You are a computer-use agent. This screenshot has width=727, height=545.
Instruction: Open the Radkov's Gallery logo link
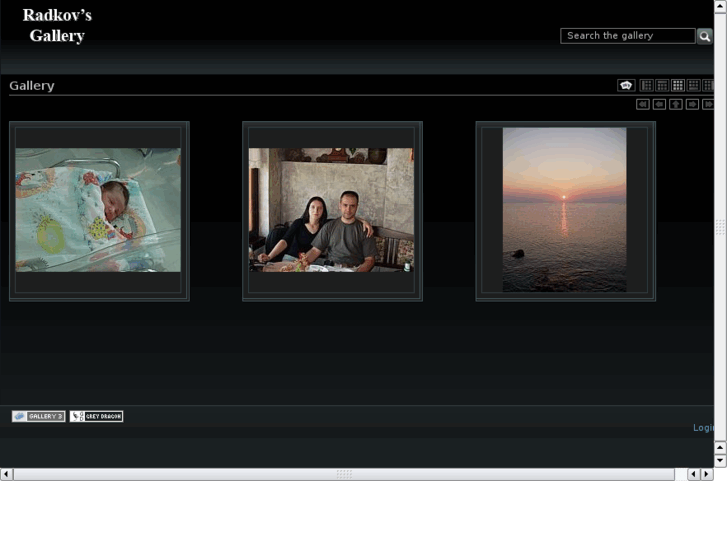(x=57, y=26)
